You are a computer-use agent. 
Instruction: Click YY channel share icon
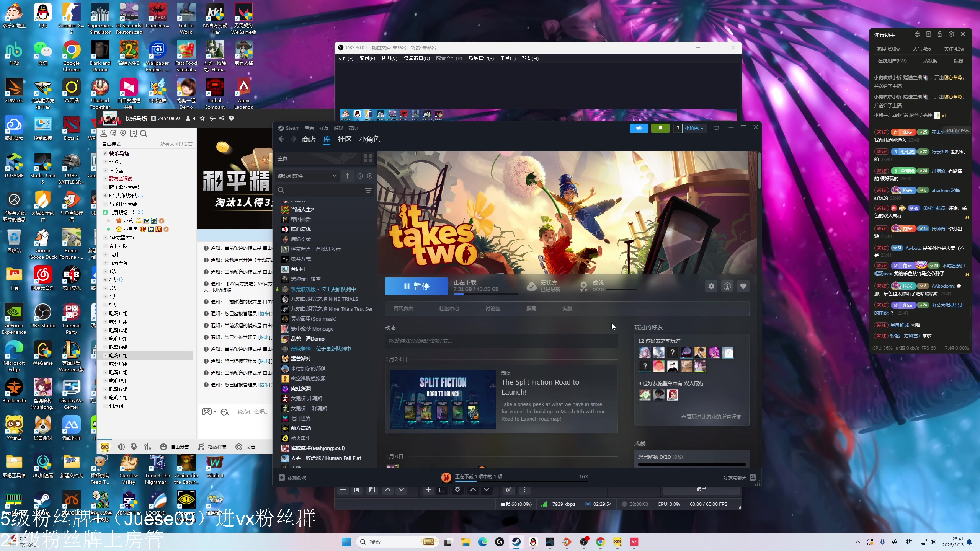(x=222, y=118)
